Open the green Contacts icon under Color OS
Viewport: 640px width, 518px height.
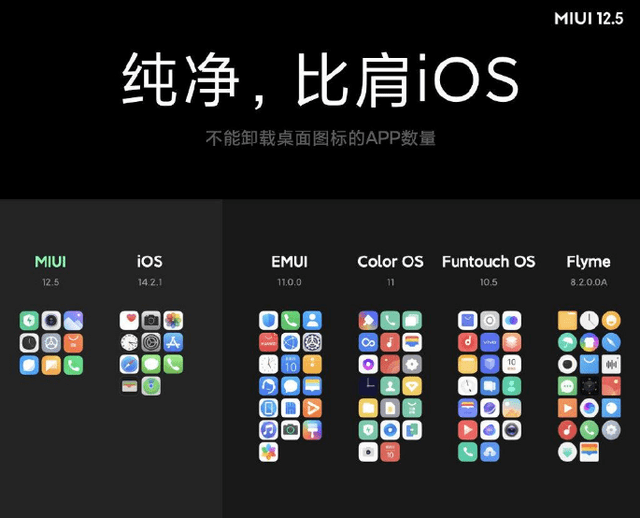(390, 386)
